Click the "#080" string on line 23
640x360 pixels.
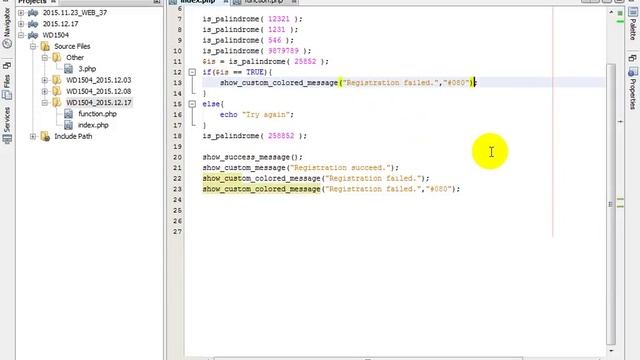click(x=439, y=189)
